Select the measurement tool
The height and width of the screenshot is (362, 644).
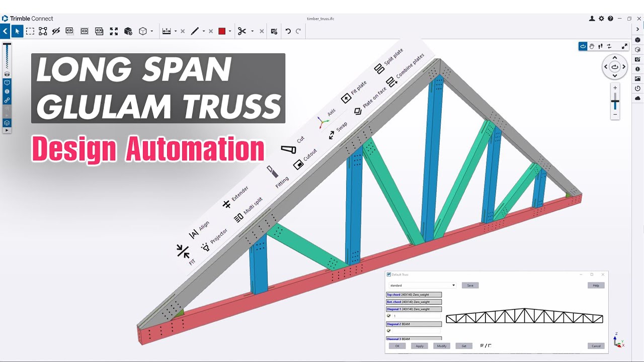point(167,31)
